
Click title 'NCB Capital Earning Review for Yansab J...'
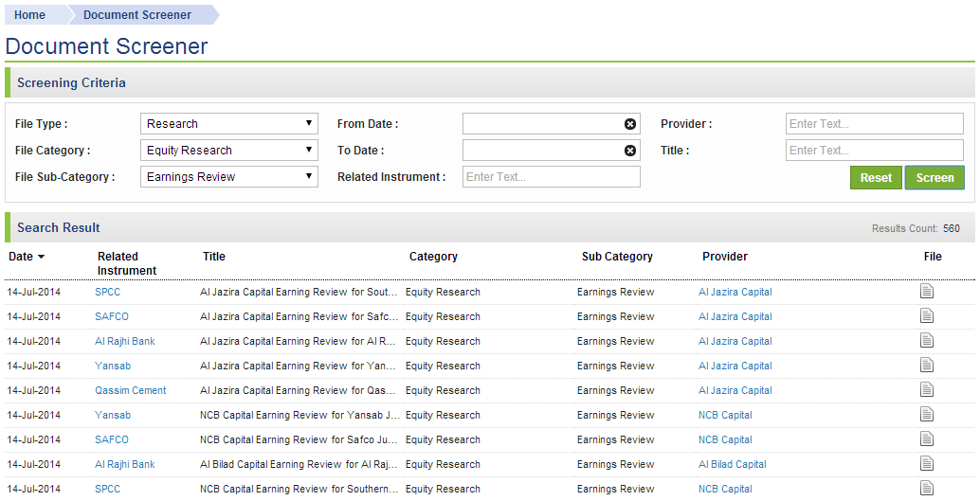[x=300, y=415]
